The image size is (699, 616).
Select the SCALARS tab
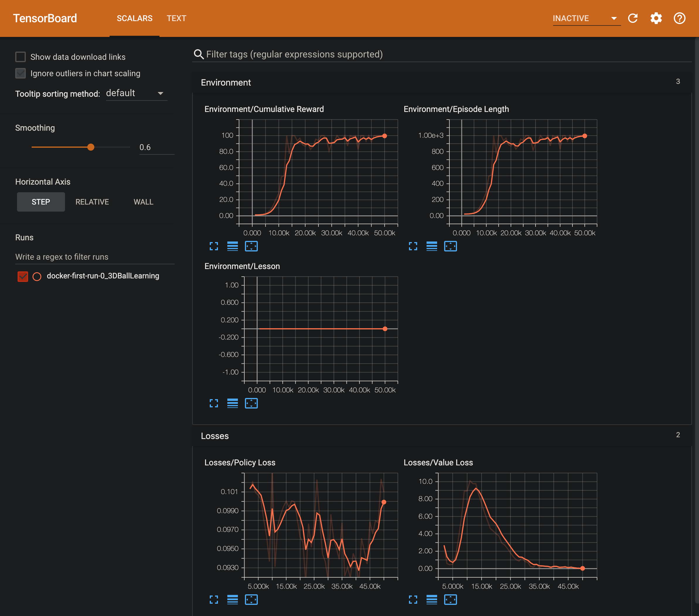click(134, 18)
